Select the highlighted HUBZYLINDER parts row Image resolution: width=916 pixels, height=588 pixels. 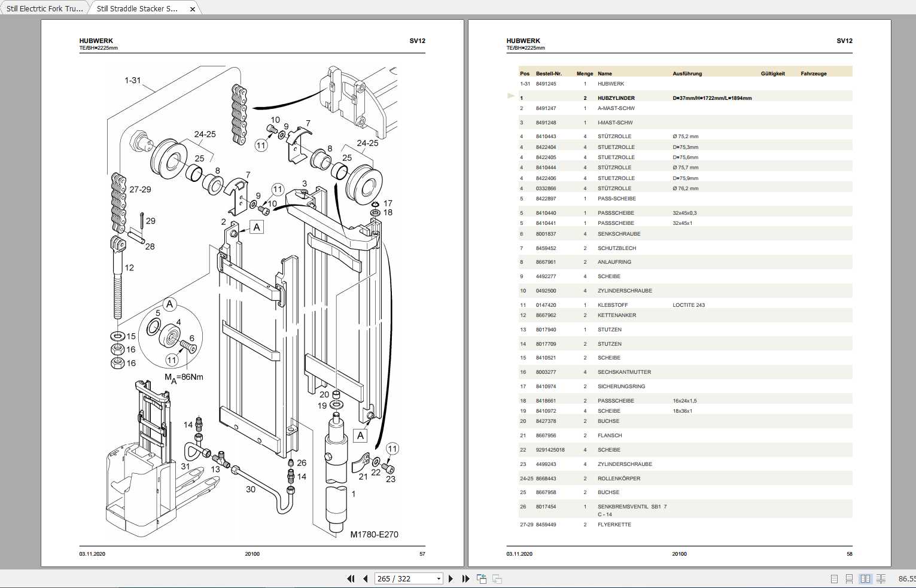[x=658, y=96]
